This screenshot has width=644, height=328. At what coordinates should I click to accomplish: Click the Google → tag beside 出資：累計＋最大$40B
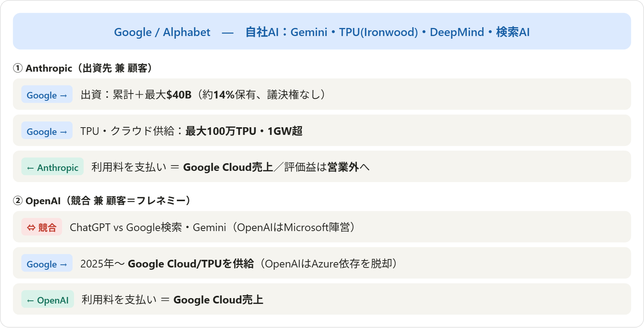click(x=47, y=94)
